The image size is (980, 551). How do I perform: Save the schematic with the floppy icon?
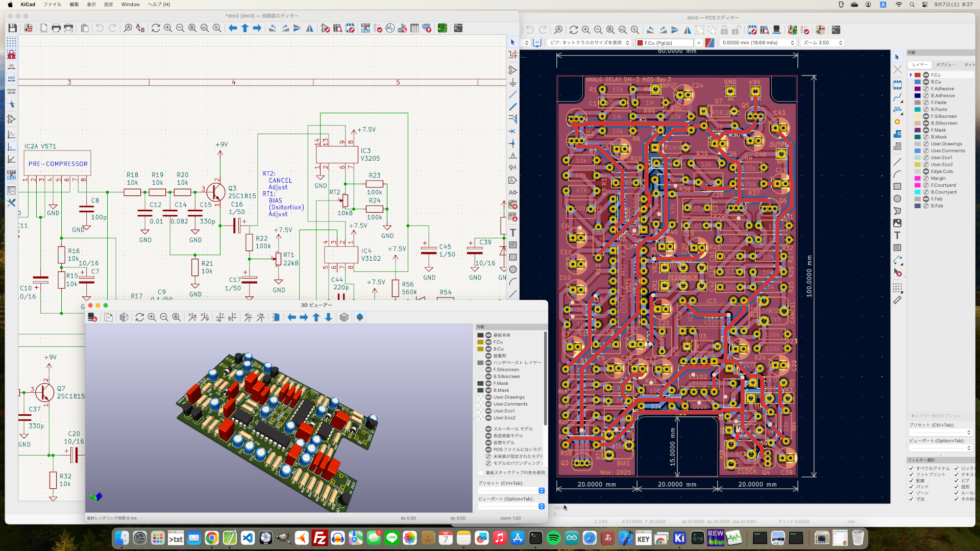[x=12, y=28]
